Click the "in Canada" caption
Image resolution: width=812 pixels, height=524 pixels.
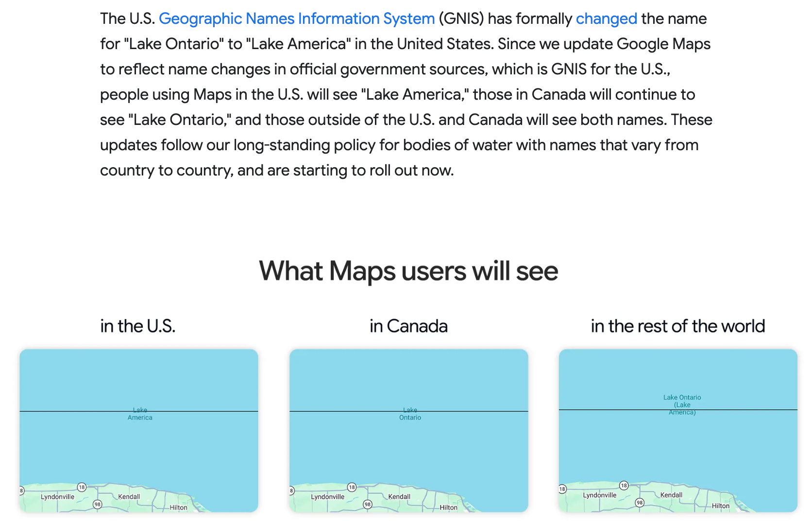coord(408,326)
